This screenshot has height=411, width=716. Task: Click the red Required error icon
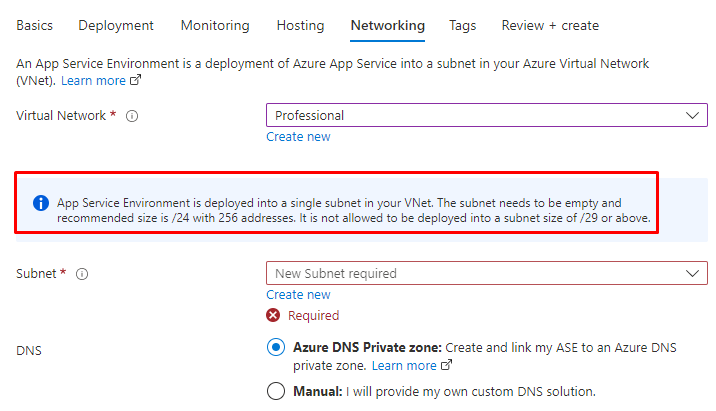coord(274,316)
